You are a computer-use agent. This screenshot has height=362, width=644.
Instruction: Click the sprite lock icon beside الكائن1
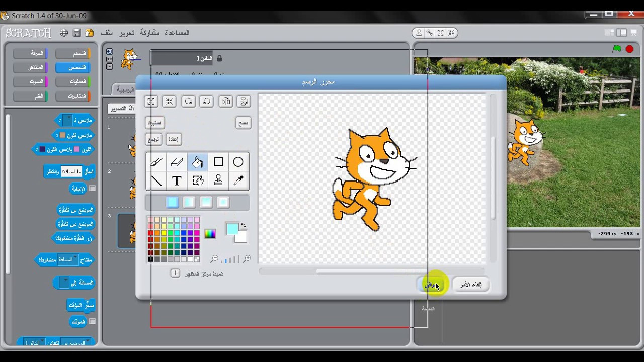219,58
